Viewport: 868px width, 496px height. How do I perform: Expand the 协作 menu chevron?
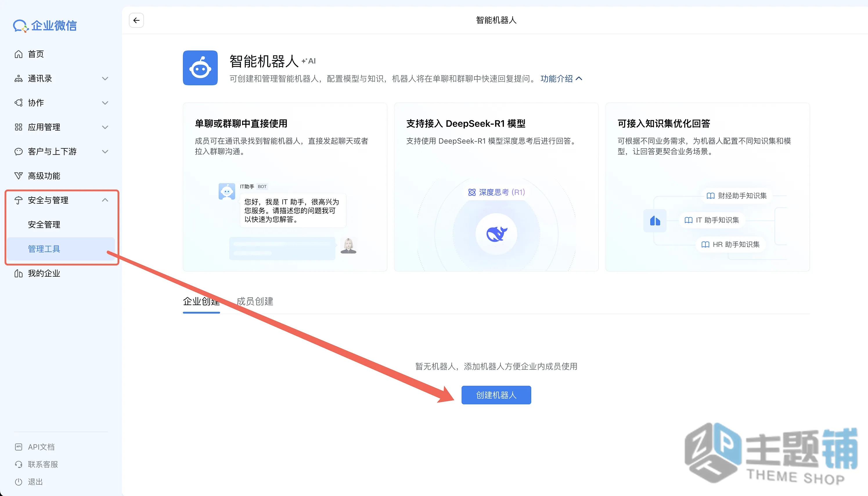coord(105,103)
